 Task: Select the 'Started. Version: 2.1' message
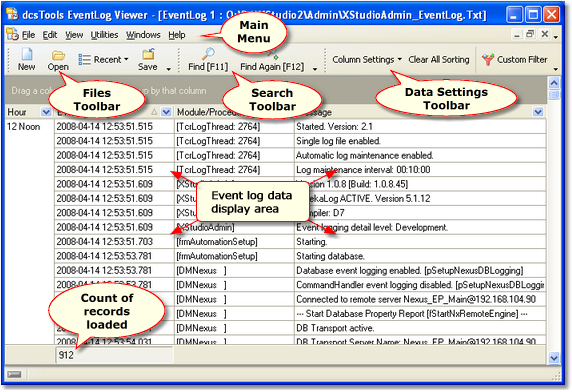click(420, 127)
